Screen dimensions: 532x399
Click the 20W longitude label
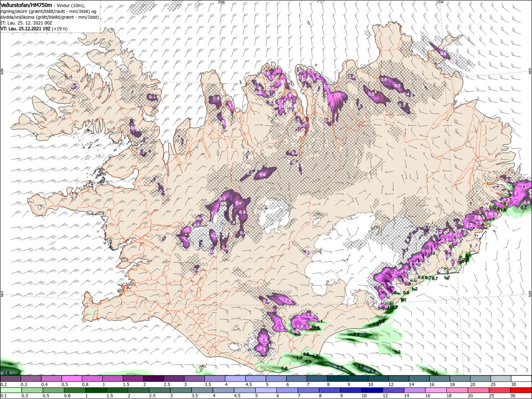pos(221,2)
